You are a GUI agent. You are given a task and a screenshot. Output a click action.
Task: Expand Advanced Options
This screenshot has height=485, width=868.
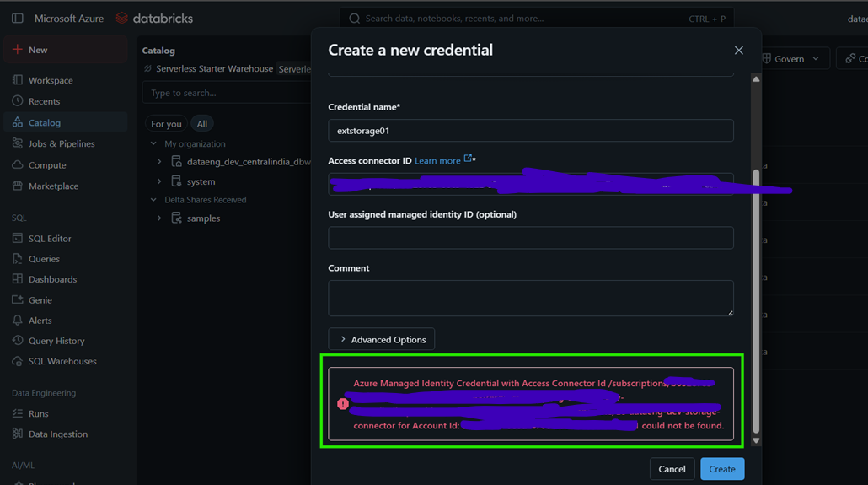tap(382, 339)
